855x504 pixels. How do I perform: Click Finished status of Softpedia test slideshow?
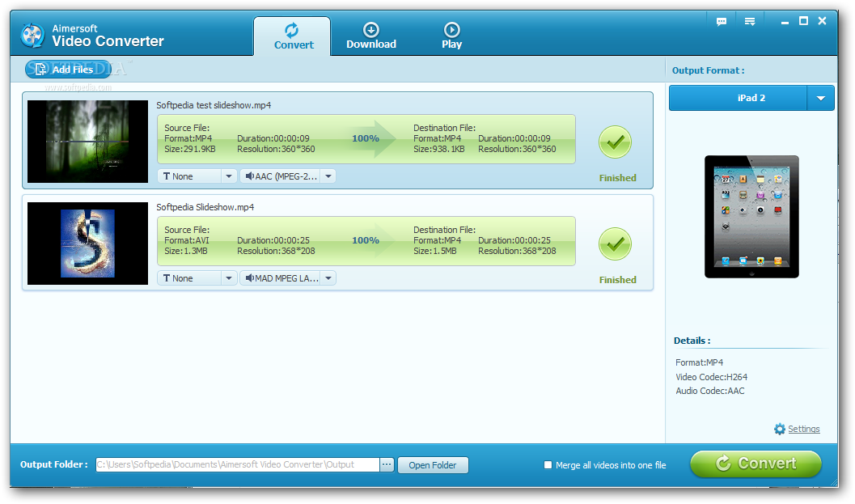(x=618, y=178)
